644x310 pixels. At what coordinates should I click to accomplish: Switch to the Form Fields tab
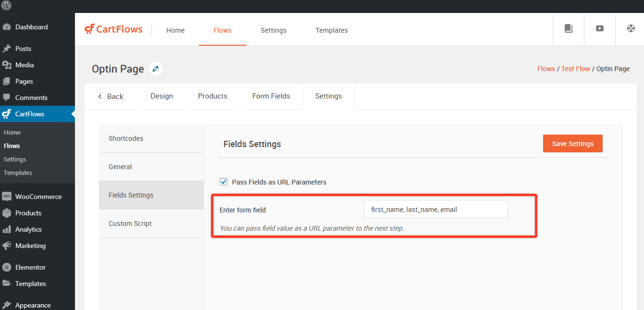point(271,96)
